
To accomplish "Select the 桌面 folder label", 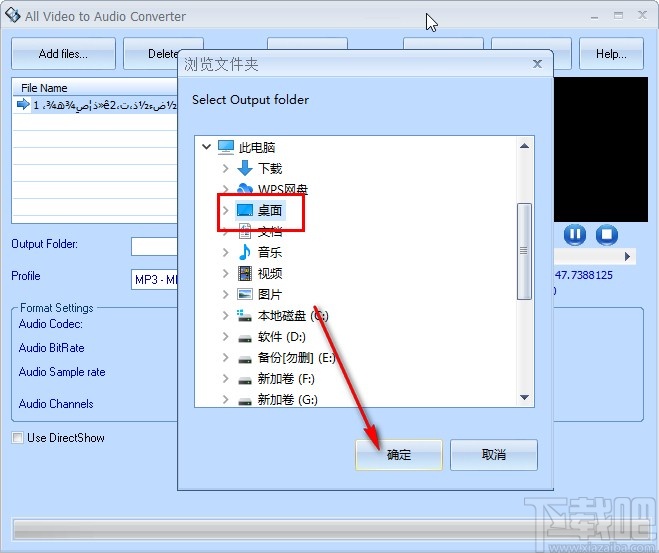I will pyautogui.click(x=270, y=210).
